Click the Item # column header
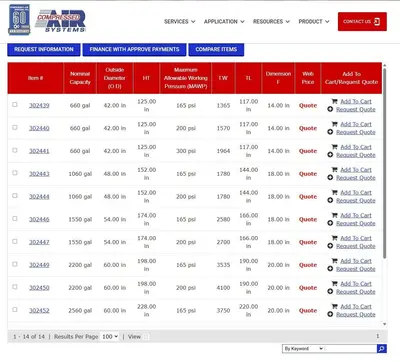 click(x=35, y=78)
